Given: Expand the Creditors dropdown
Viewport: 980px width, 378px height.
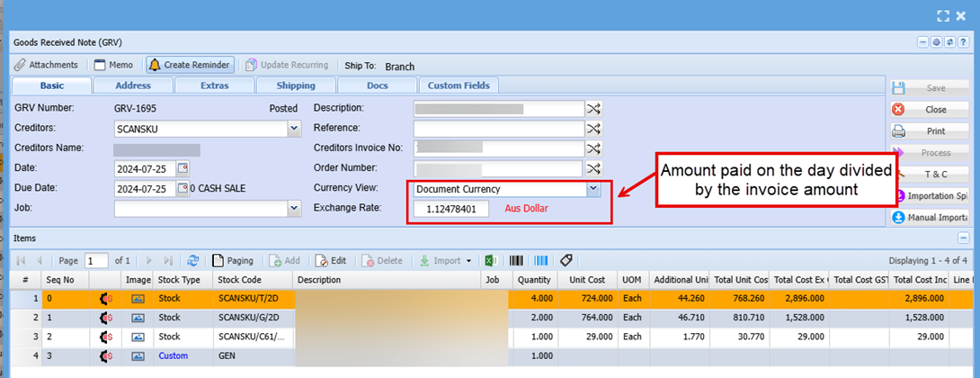Looking at the screenshot, I should (294, 129).
